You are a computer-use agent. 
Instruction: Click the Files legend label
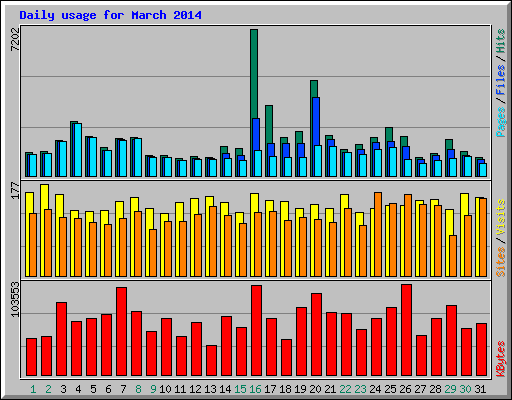[x=500, y=79]
